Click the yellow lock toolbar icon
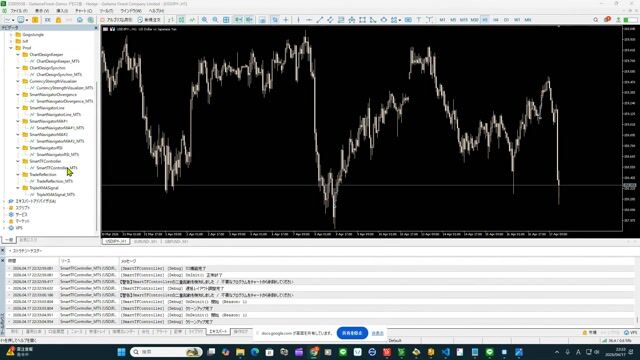Screen dimensions: 640x360 point(58,20)
